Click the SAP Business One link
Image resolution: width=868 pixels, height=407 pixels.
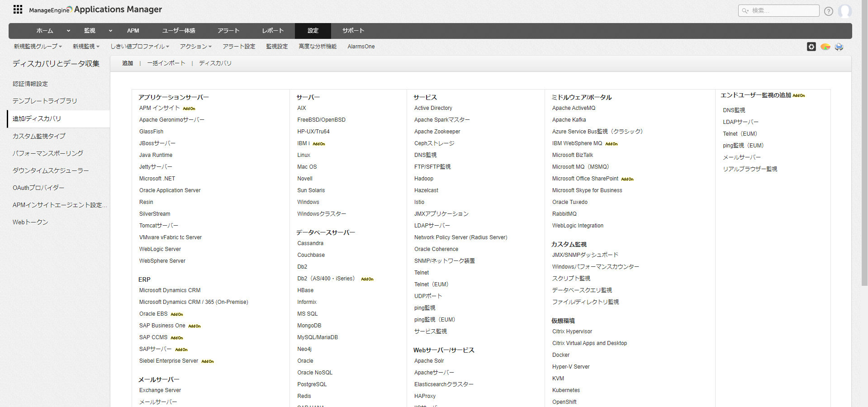[x=162, y=326]
